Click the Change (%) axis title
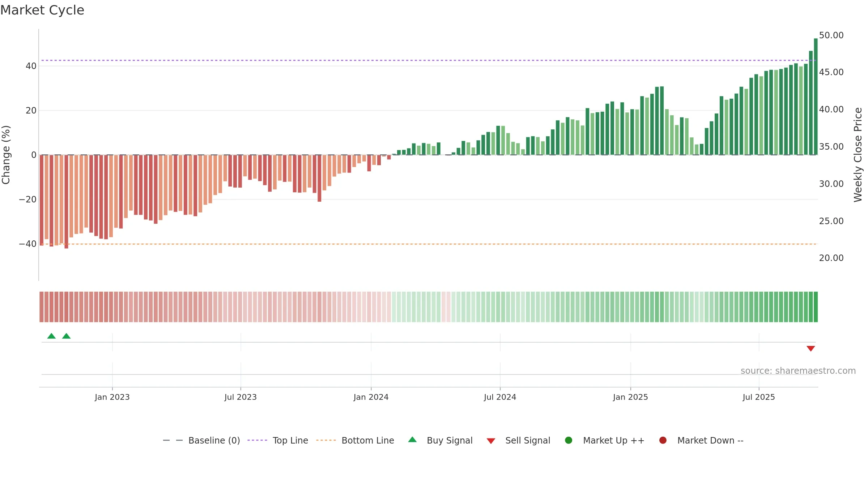 [6, 155]
